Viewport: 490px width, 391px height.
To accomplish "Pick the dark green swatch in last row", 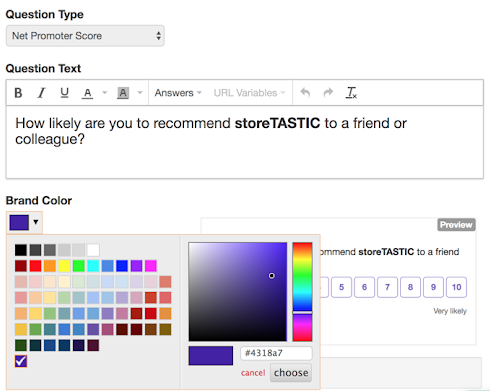I will click(21, 345).
